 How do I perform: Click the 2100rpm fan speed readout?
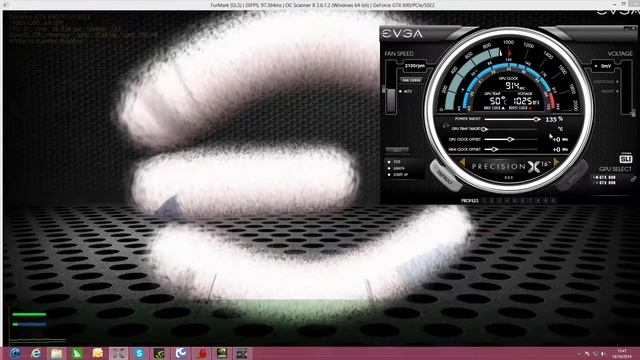pyautogui.click(x=414, y=65)
